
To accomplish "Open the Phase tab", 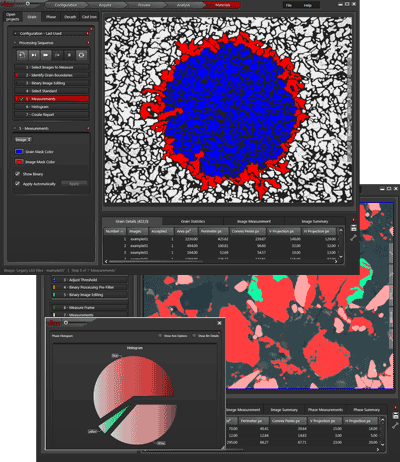I will (51, 17).
